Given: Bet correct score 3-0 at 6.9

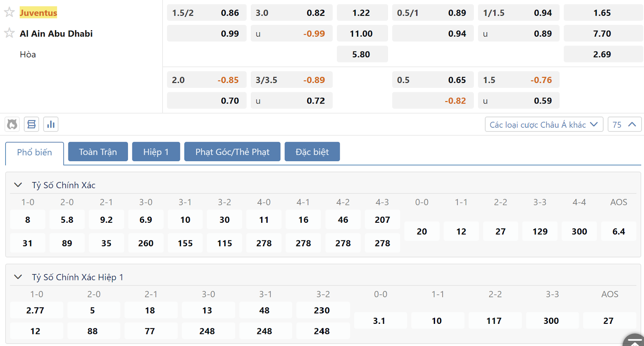Looking at the screenshot, I should point(146,220).
